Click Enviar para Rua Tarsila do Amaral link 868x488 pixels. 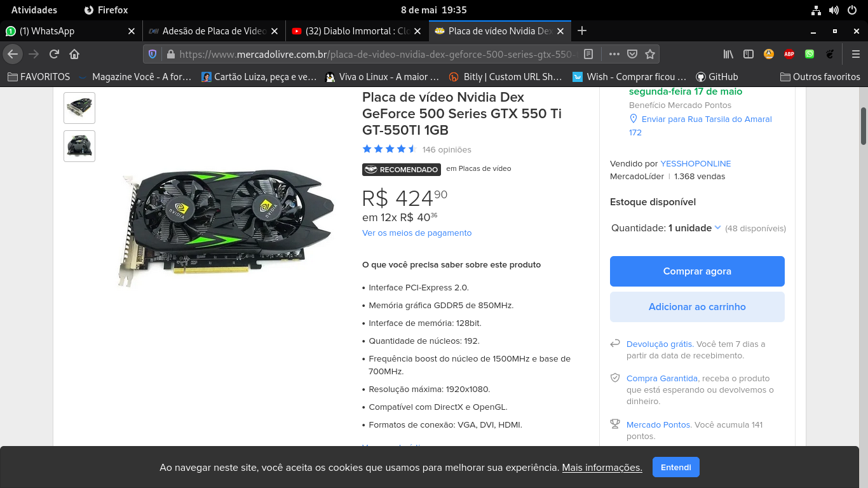pyautogui.click(x=700, y=126)
